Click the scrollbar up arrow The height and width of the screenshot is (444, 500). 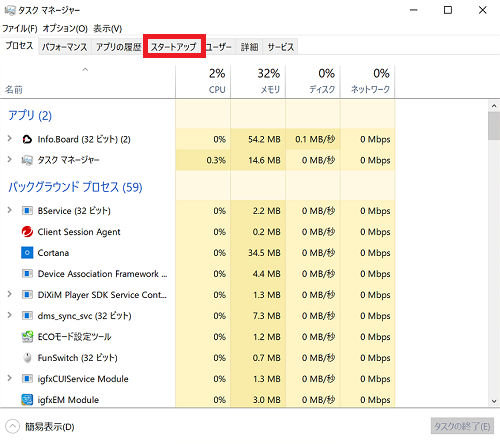(494, 106)
